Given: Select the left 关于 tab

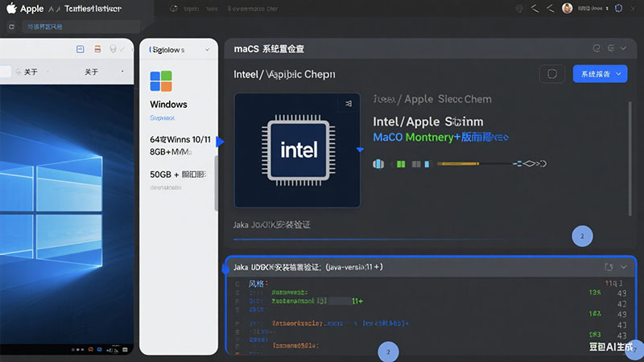Looking at the screenshot, I should click(x=31, y=72).
